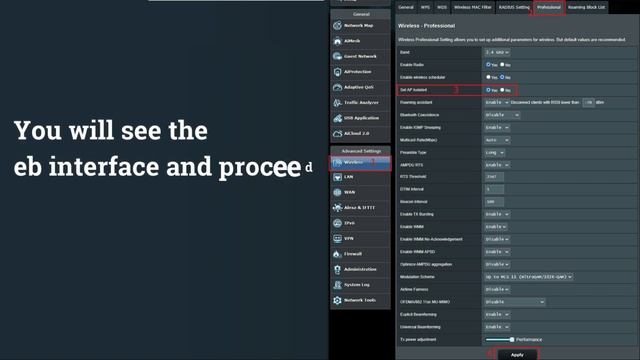Switch to the Professional tab

point(549,7)
